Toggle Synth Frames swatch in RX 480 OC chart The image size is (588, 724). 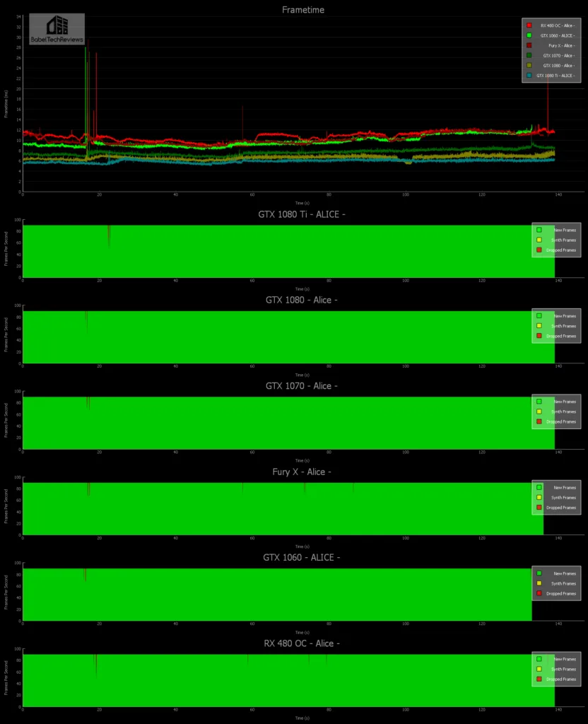click(x=539, y=670)
